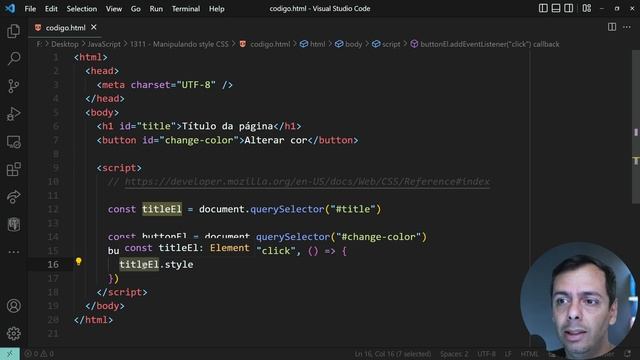The height and width of the screenshot is (360, 640).
Task: Change end of line sequence LF
Action: 508,354
